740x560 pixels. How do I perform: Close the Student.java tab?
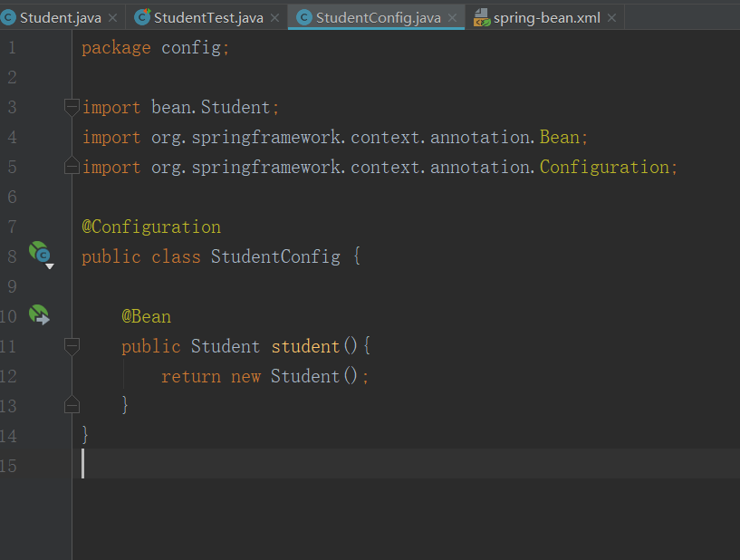coord(113,18)
